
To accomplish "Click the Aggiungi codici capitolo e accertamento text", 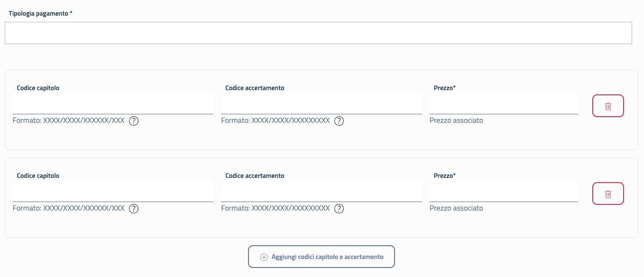I will click(x=327, y=257).
